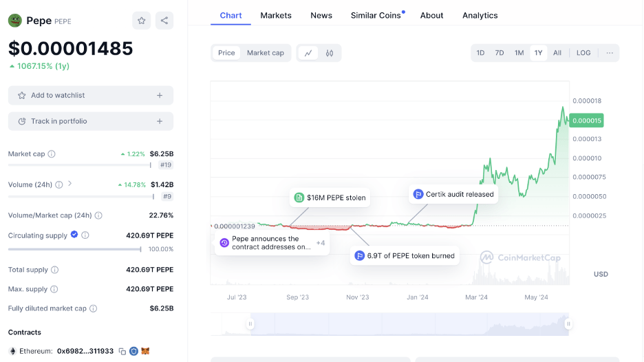Open the Markets tab
The height and width of the screenshot is (362, 644).
tap(276, 16)
